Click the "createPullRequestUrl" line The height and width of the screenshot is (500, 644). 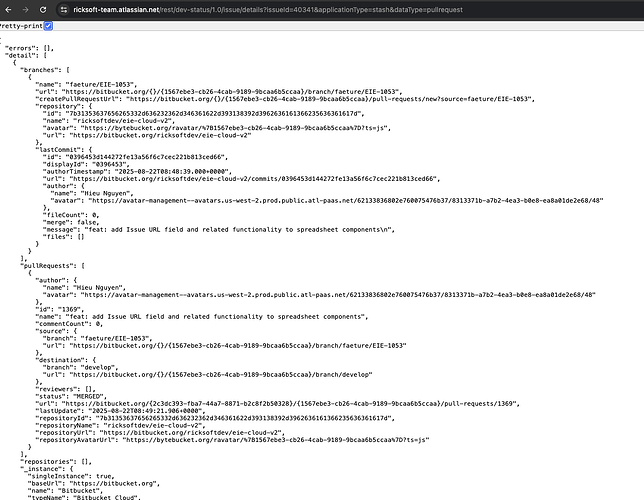[x=285, y=99]
